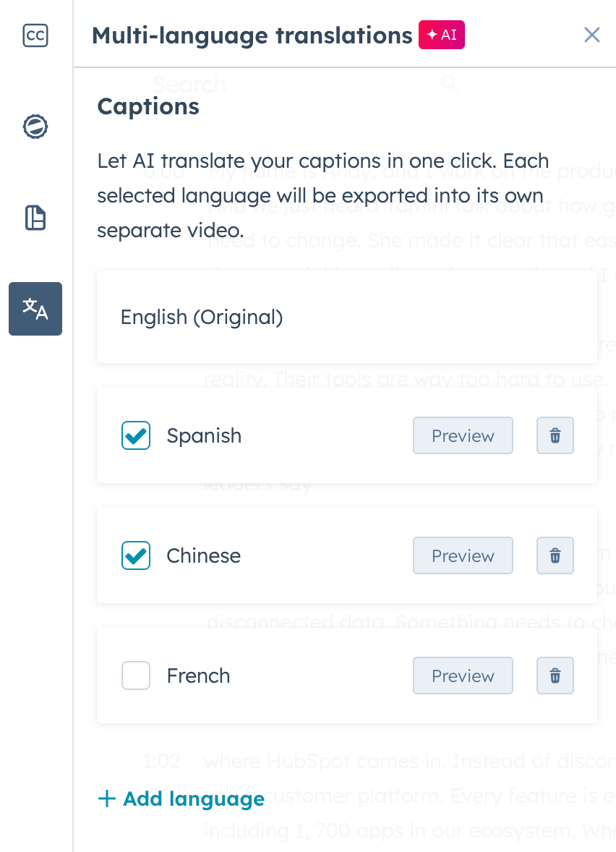Viewport: 616px width, 852px height.
Task: Switch to the document transcript tab
Action: click(x=35, y=218)
